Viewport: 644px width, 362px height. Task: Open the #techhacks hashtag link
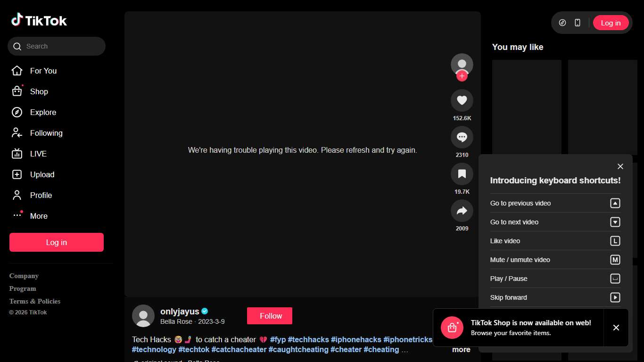point(307,339)
